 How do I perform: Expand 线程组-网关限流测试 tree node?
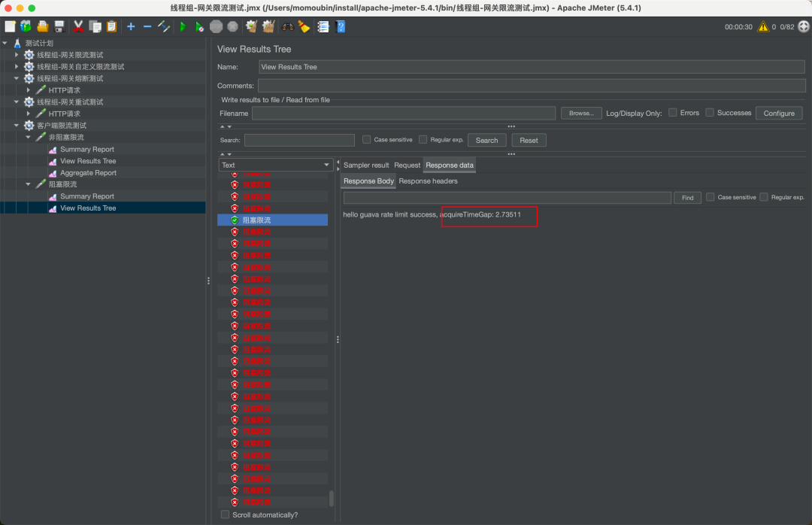point(17,54)
